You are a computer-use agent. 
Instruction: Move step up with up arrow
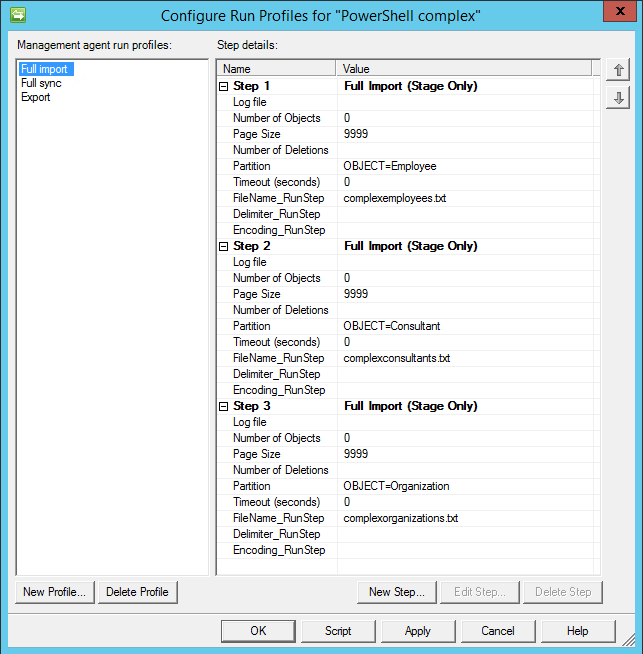pos(618,70)
